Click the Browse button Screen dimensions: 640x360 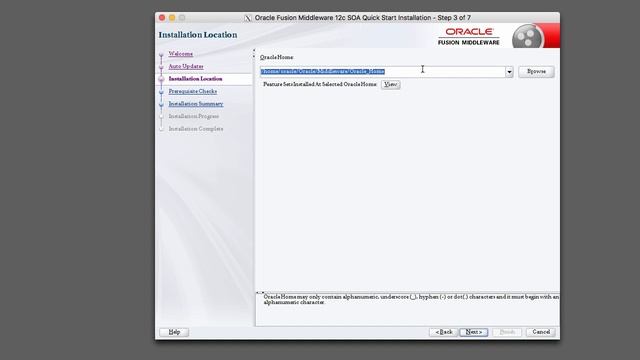point(536,71)
